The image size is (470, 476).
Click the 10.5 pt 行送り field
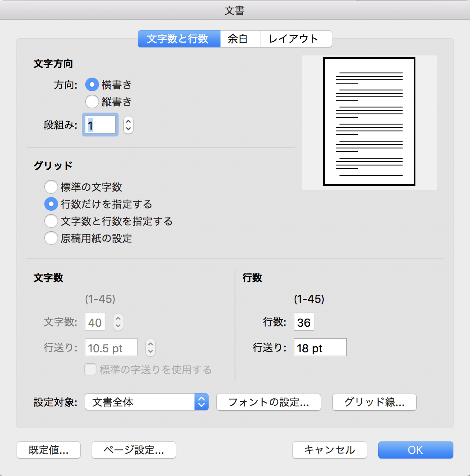(111, 347)
